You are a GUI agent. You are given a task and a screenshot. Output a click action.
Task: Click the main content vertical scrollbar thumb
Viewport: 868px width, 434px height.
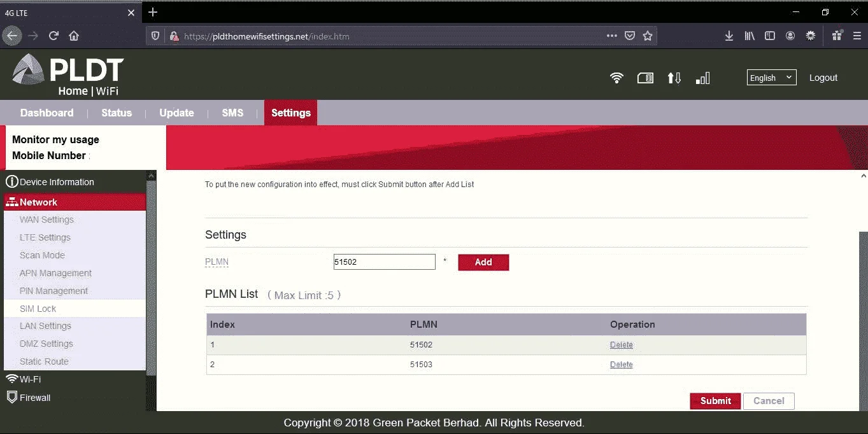(864, 320)
